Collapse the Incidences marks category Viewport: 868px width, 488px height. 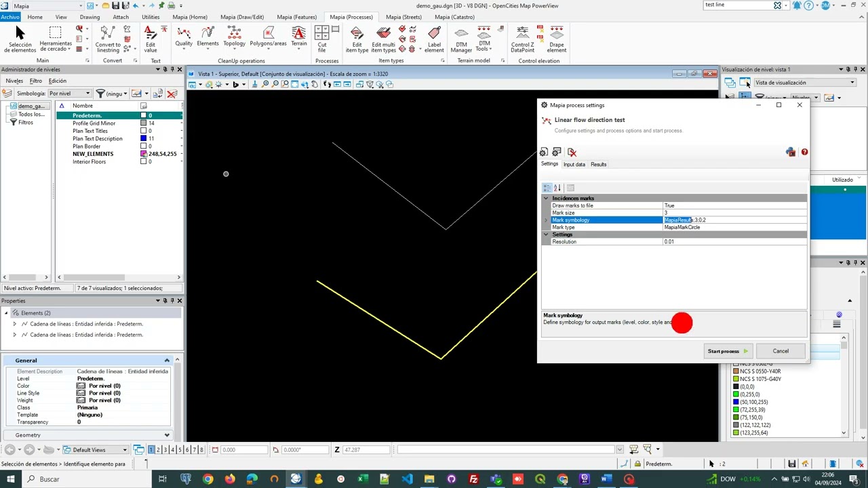[x=546, y=199]
